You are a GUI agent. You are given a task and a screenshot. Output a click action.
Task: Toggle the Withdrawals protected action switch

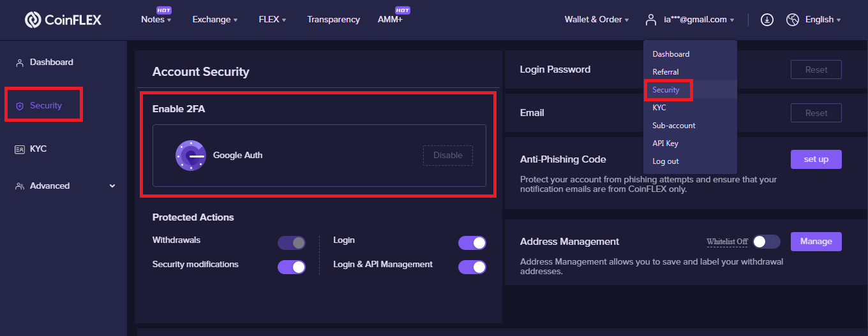click(292, 243)
